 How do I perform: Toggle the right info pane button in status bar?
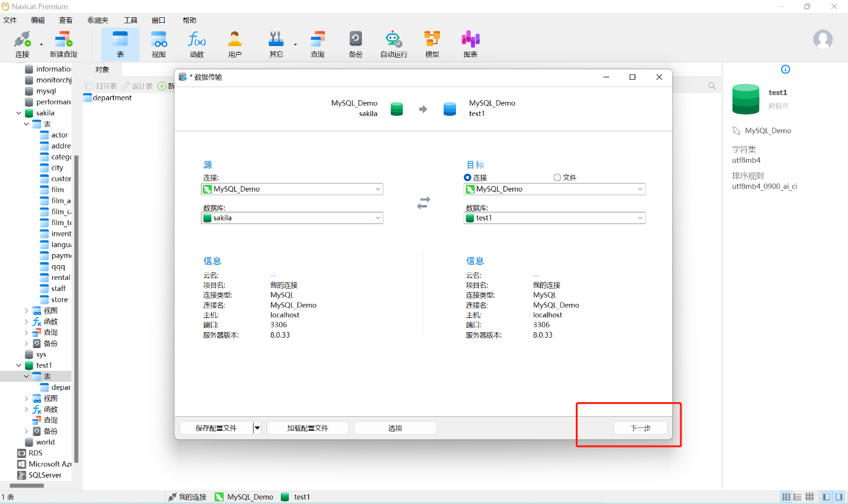tap(839, 497)
